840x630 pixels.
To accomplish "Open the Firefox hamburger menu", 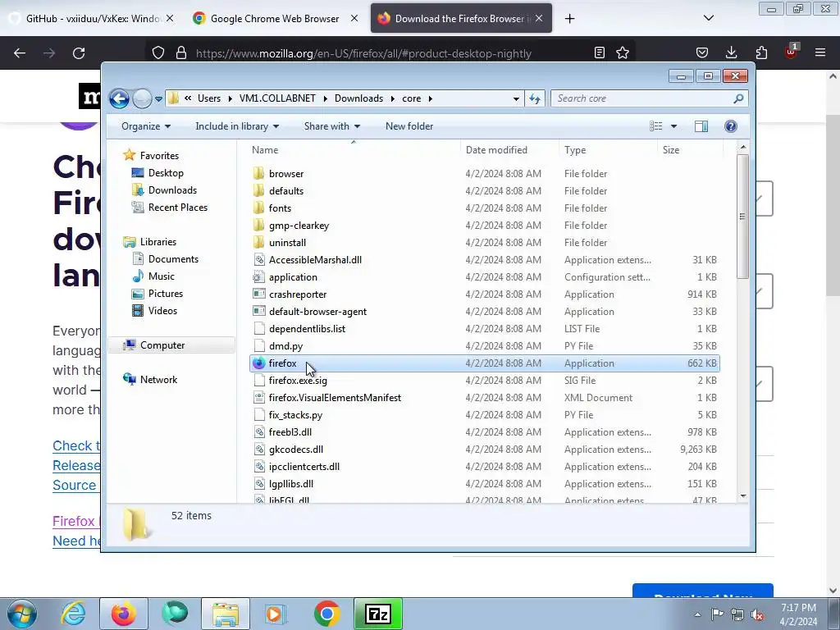I will point(820,52).
